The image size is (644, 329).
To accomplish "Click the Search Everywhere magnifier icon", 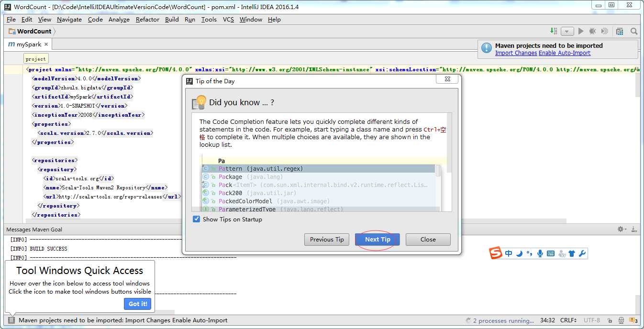I will [x=634, y=31].
